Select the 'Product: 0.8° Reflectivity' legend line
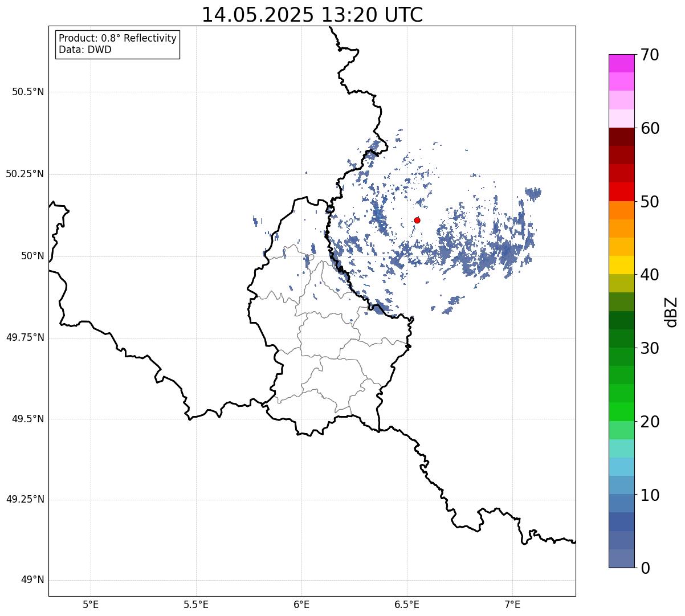Viewport: 685px width, 616px height. (118, 38)
